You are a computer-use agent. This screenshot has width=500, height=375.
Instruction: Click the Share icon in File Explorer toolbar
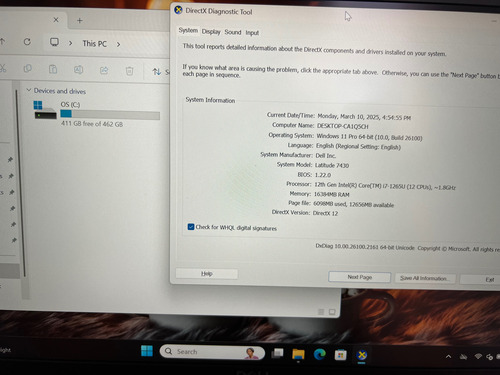coord(104,70)
